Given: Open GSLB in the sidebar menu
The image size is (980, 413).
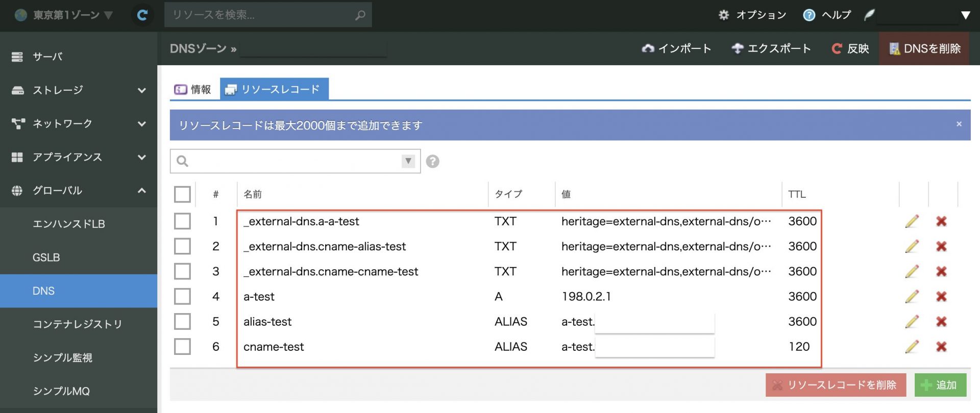Looking at the screenshot, I should pos(46,257).
